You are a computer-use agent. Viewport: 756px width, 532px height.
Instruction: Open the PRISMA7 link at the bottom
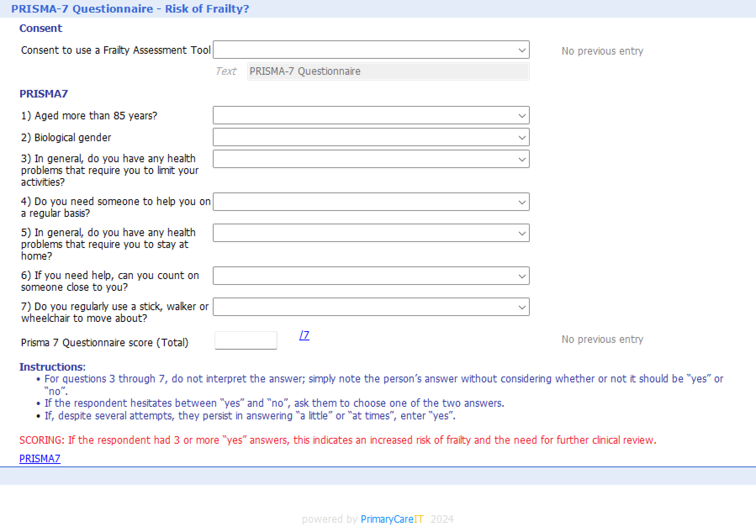[40, 458]
